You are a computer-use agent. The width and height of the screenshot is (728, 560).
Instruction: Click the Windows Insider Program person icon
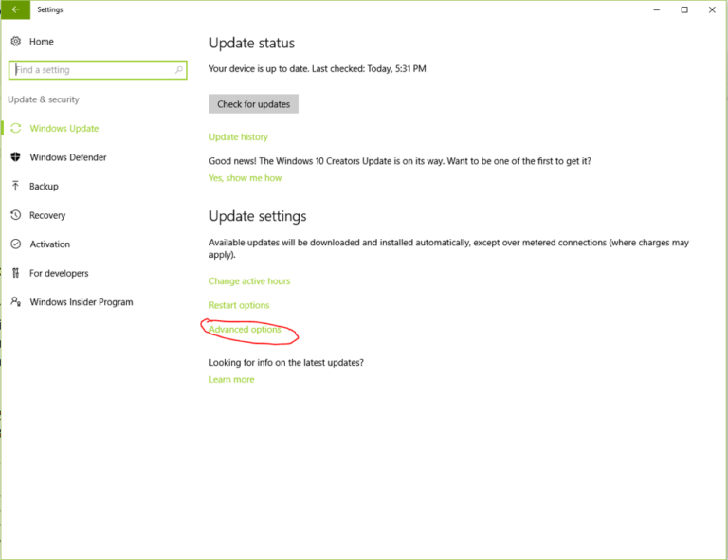point(16,302)
